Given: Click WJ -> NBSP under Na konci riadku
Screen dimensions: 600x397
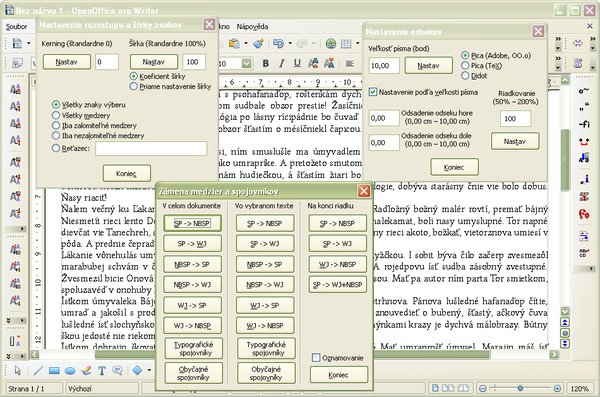Looking at the screenshot, I should tap(338, 264).
